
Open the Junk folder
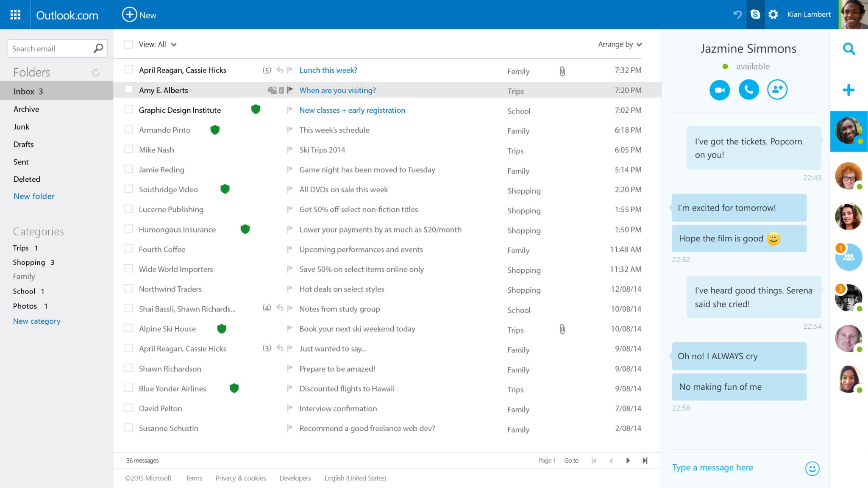coord(21,126)
